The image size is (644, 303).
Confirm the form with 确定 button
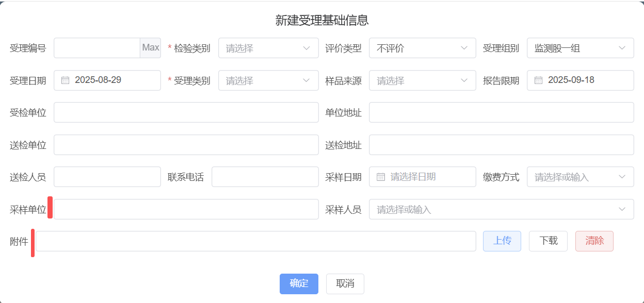(299, 283)
